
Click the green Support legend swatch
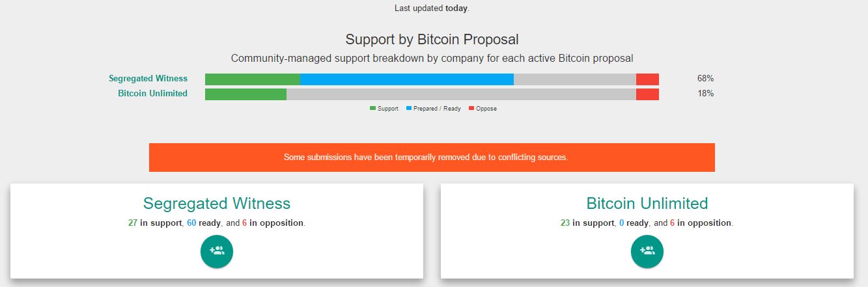coord(373,109)
